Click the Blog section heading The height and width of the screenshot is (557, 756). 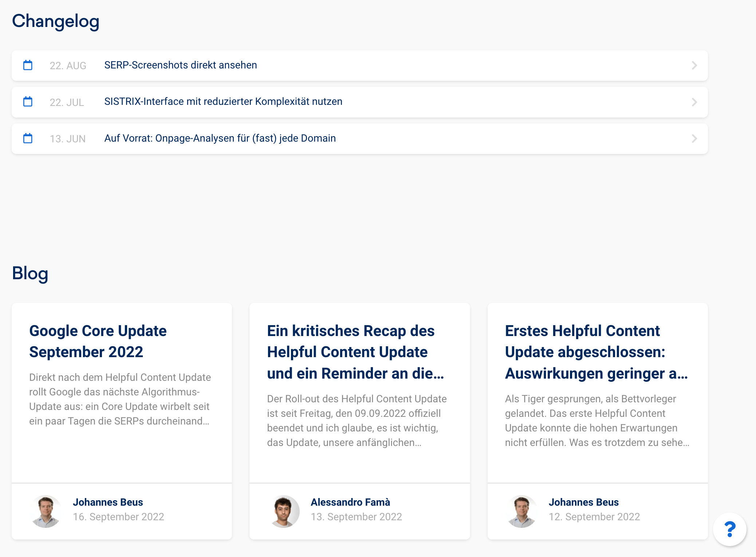[x=30, y=273]
